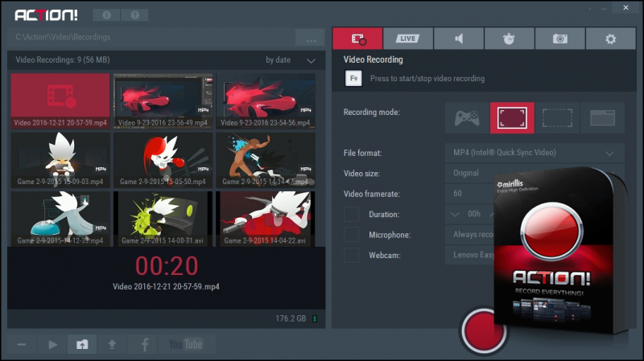Enable the Microphone checkbox
Screen dimensions: 644x361
pyautogui.click(x=352, y=235)
